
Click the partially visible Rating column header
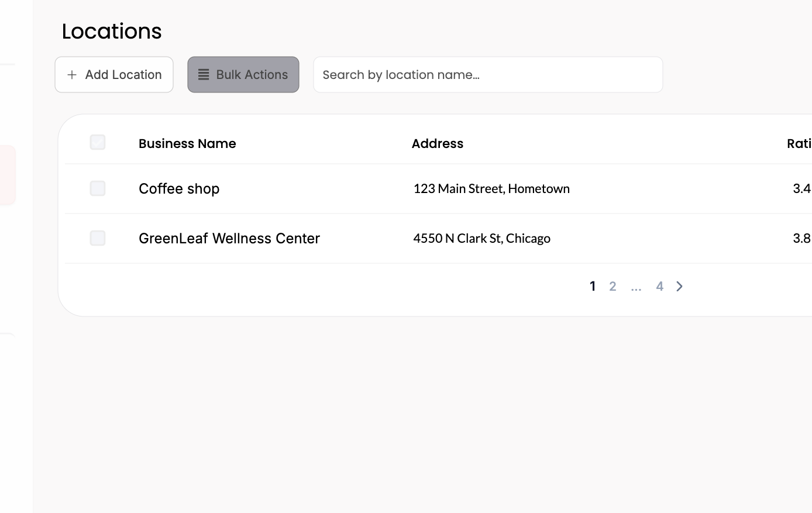[799, 143]
